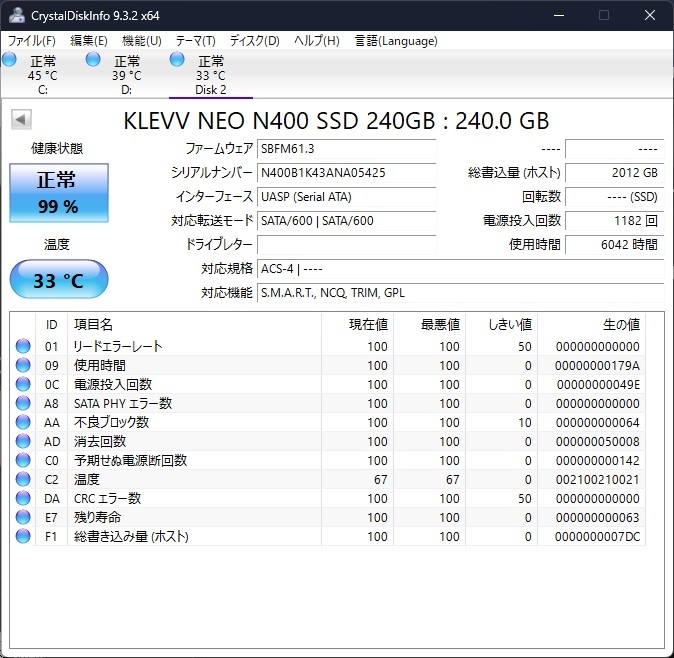Image resolution: width=674 pixels, height=658 pixels.
Task: Click status orb of attribute 0C row
Action: pyautogui.click(x=23, y=384)
